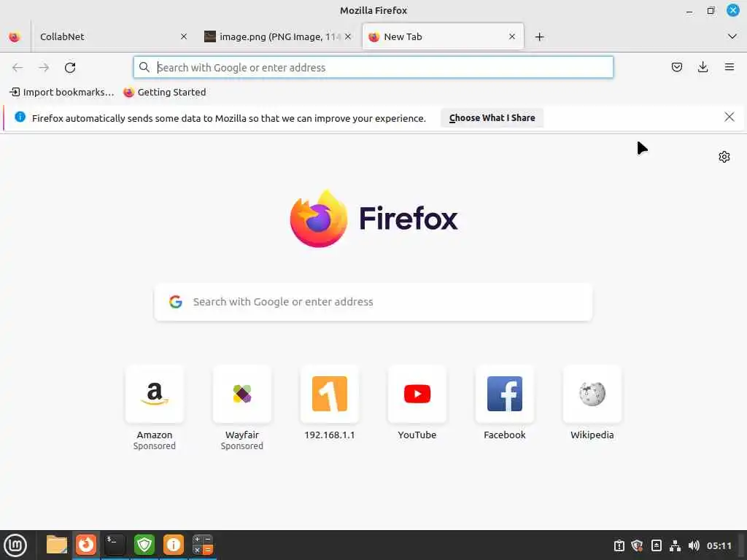Dismiss the data sharing notification bar

pyautogui.click(x=729, y=117)
